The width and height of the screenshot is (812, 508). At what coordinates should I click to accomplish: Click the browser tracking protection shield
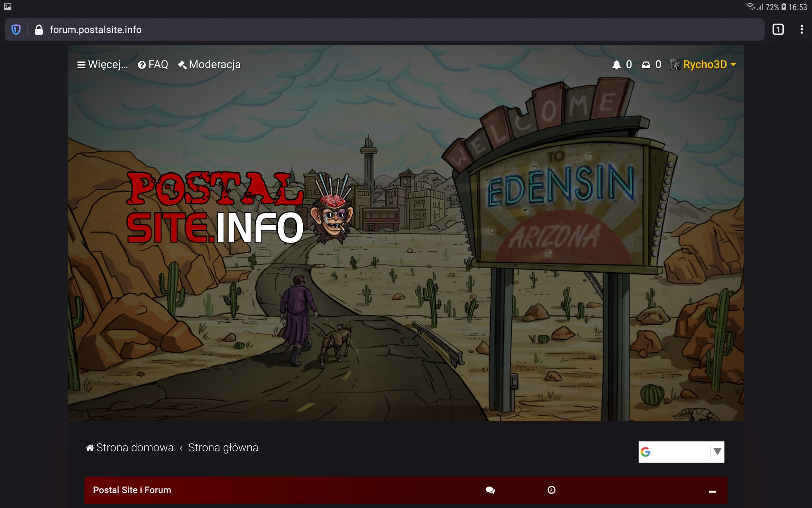[16, 30]
